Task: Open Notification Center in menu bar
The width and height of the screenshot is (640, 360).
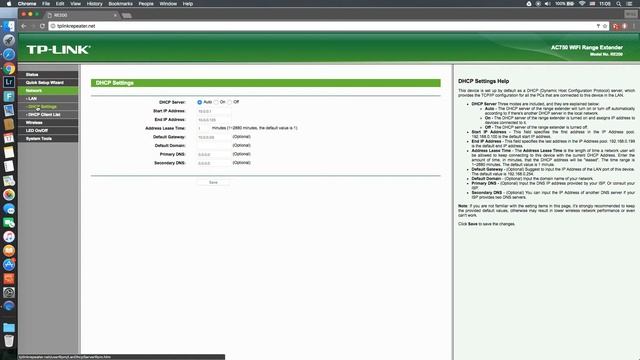Action: pyautogui.click(x=630, y=4)
